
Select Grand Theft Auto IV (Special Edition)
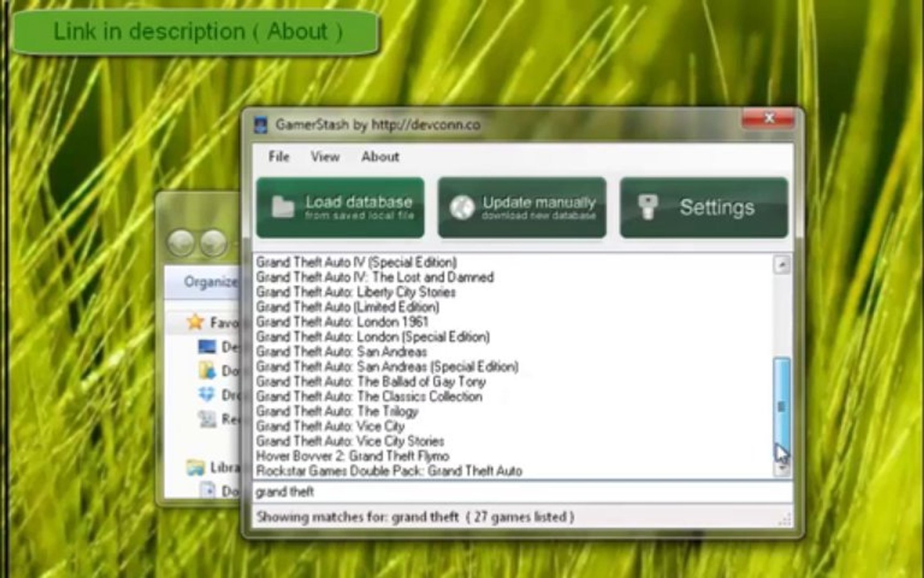(356, 262)
